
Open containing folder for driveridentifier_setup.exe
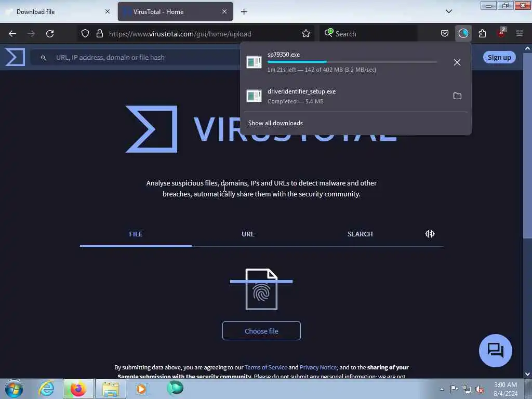click(457, 96)
